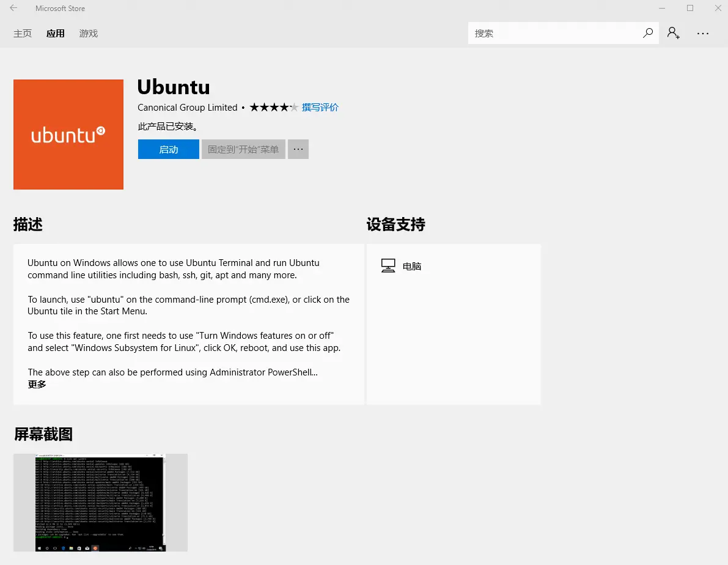Open the 撰写评价 review link

320,107
